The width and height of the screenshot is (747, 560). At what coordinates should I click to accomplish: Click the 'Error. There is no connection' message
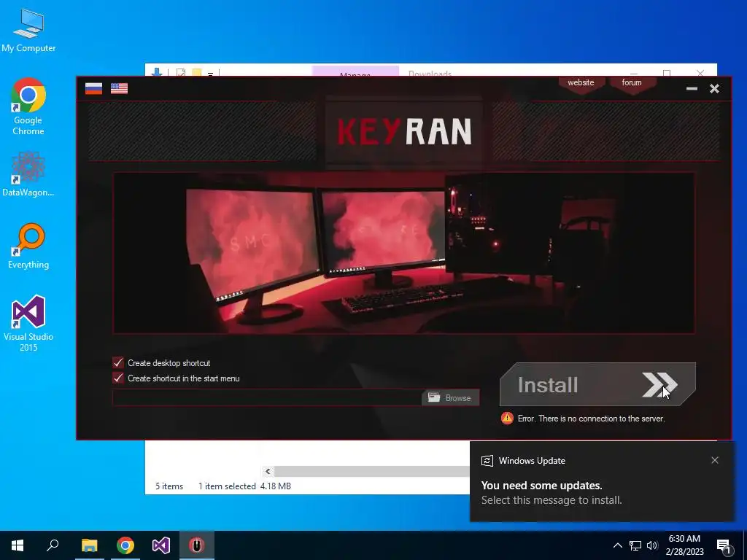pos(591,419)
